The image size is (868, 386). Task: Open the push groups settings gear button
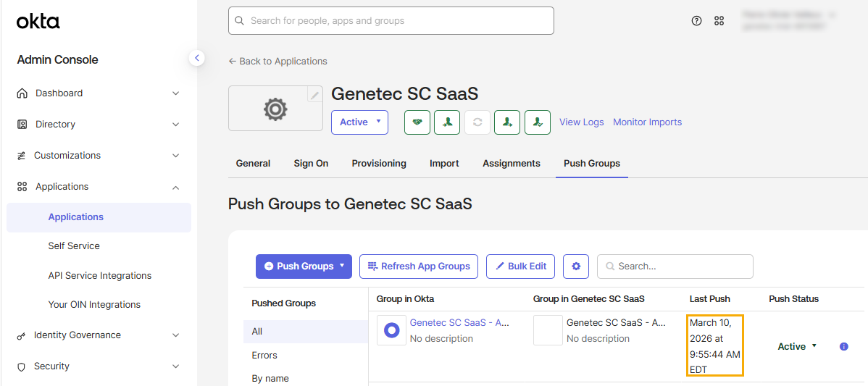pos(576,267)
